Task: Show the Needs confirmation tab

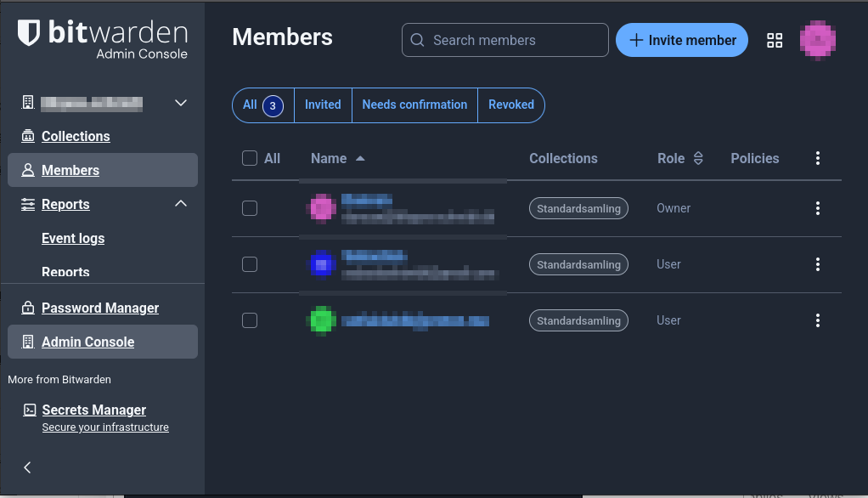Action: [x=414, y=105]
